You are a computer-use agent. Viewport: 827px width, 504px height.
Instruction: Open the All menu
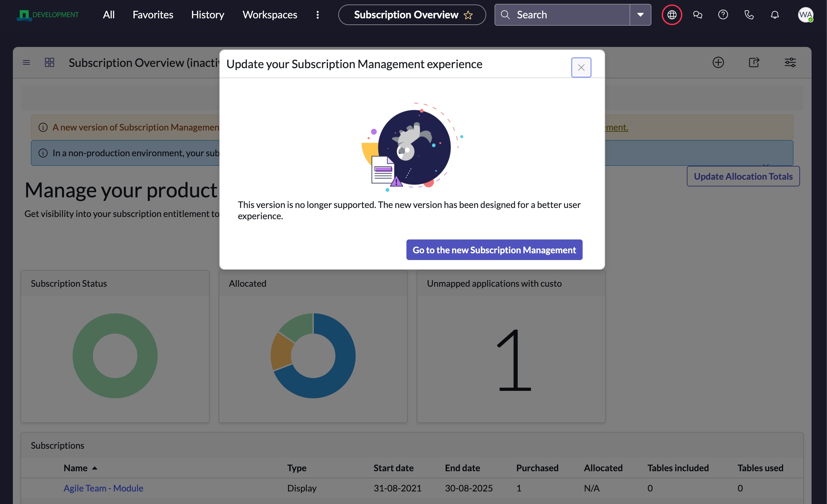109,15
